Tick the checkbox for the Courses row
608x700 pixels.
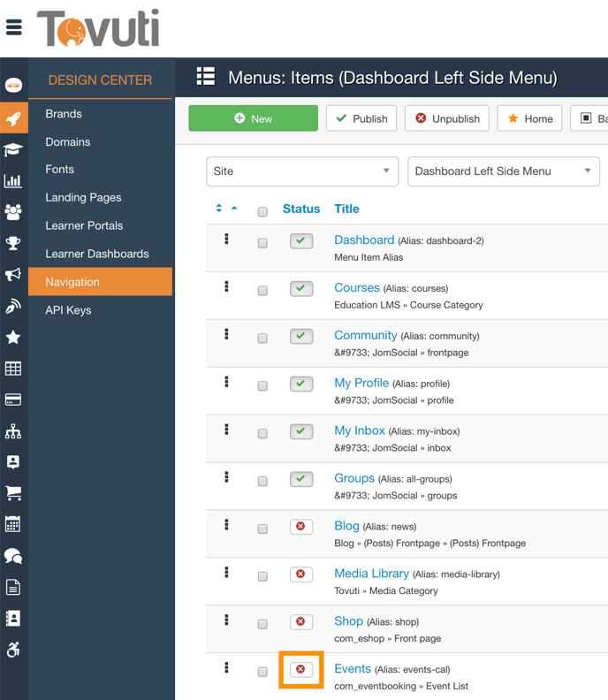262,291
